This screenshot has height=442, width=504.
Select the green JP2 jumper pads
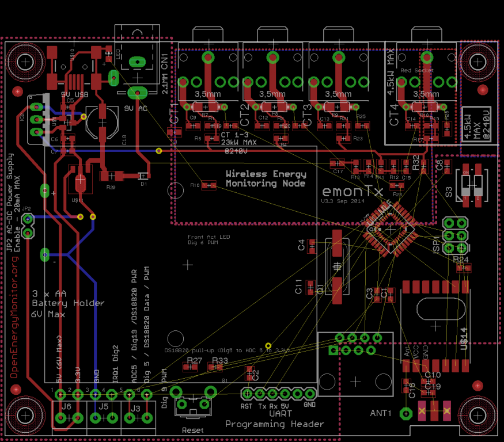28,226
